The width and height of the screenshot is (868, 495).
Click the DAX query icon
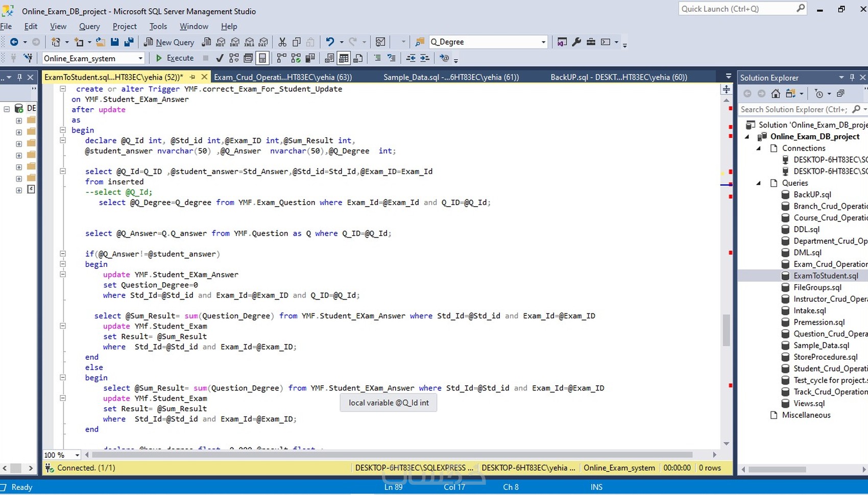pos(263,42)
